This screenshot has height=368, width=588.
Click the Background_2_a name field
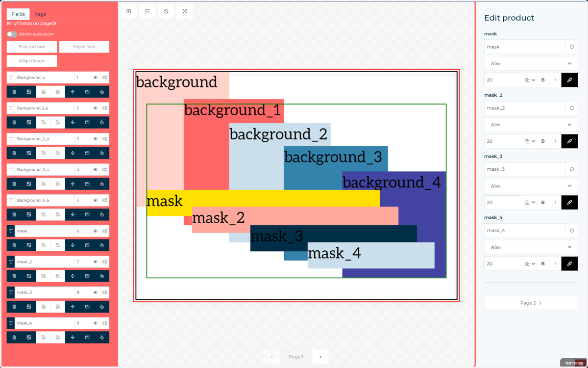pyautogui.click(x=45, y=139)
